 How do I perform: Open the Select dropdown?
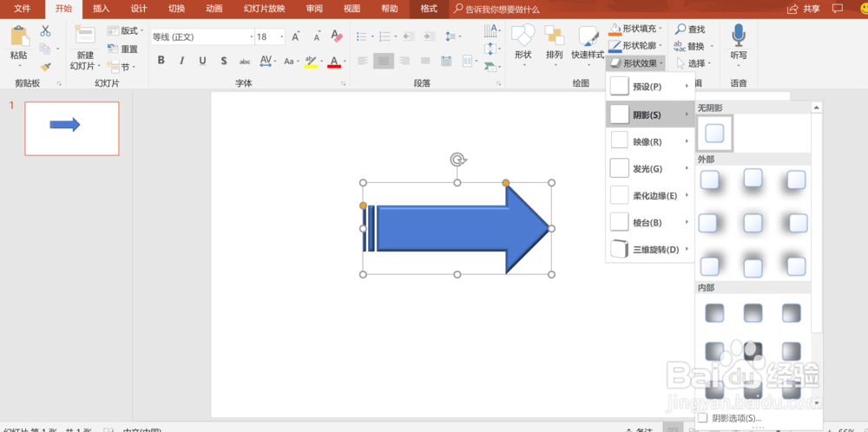click(x=693, y=63)
